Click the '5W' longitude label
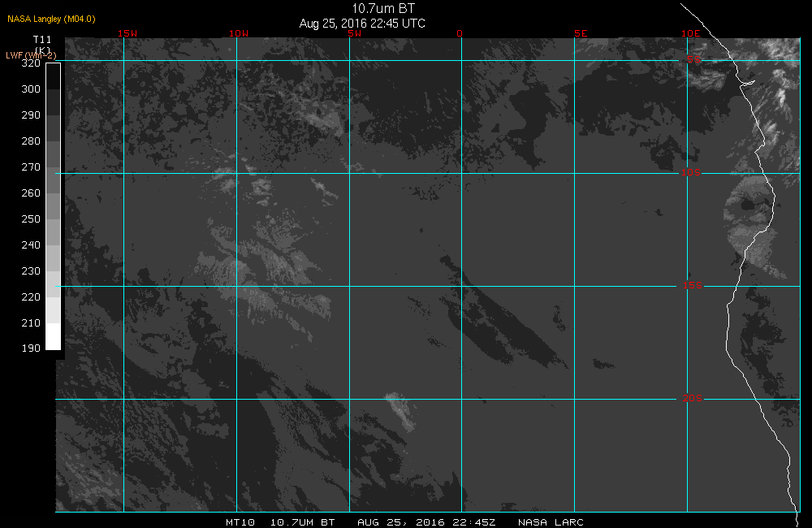The height and width of the screenshot is (528, 812). click(355, 33)
